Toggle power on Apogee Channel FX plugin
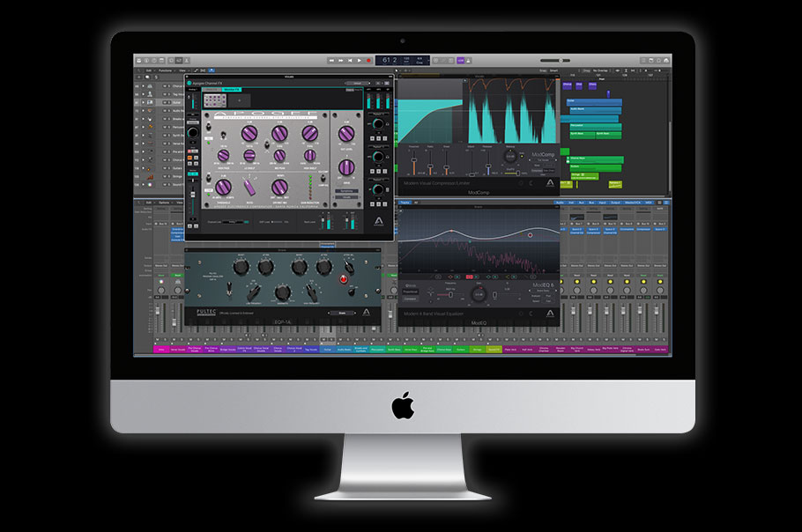 pos(189,83)
